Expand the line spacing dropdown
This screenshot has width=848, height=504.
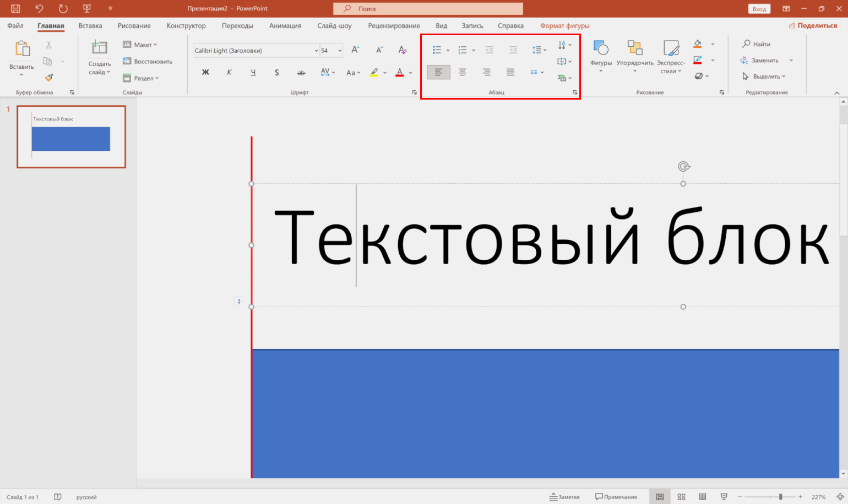539,50
